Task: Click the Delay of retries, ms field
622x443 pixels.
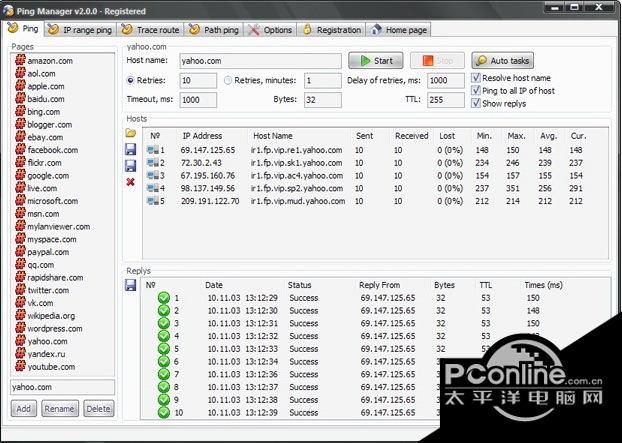Action: [446, 80]
